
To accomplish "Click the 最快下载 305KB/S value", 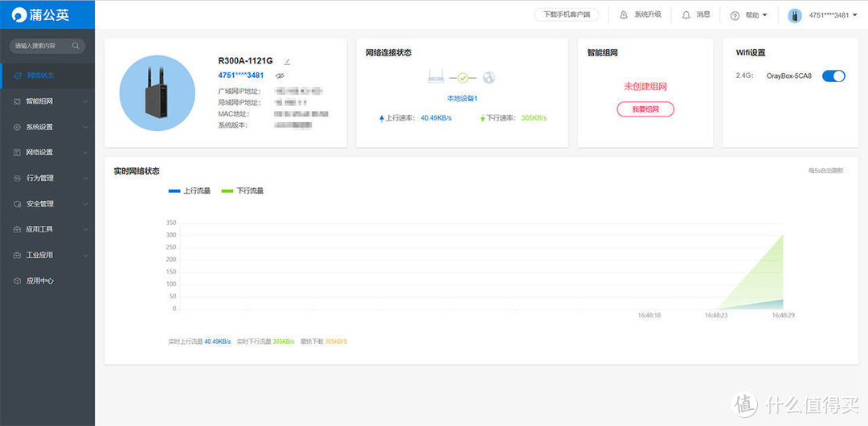I will coord(336,342).
